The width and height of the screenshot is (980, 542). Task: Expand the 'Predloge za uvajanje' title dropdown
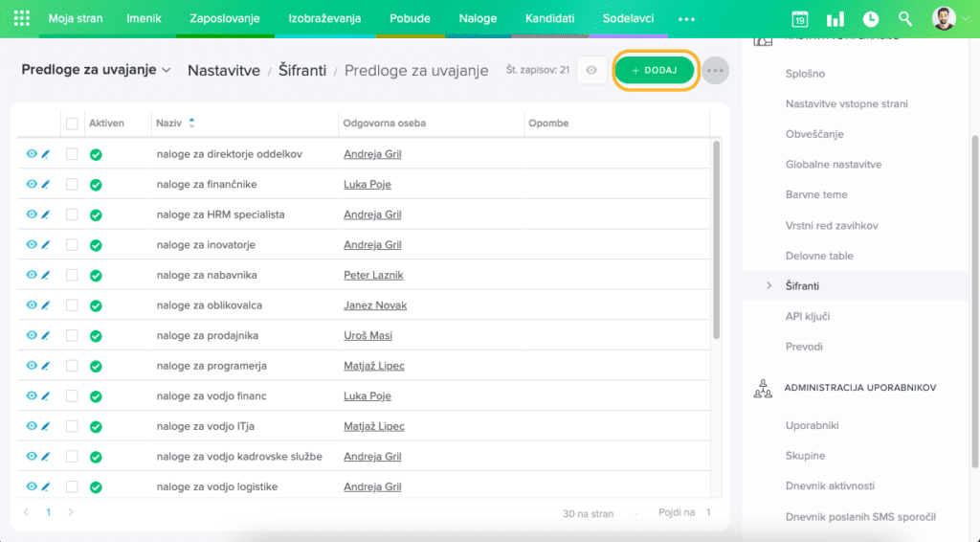coord(167,70)
